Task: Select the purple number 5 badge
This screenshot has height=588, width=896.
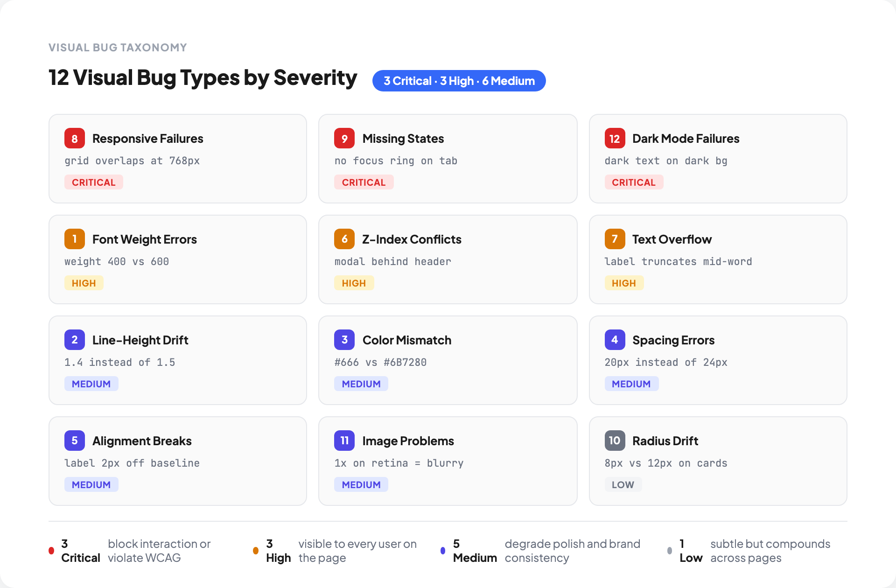Action: pyautogui.click(x=75, y=441)
